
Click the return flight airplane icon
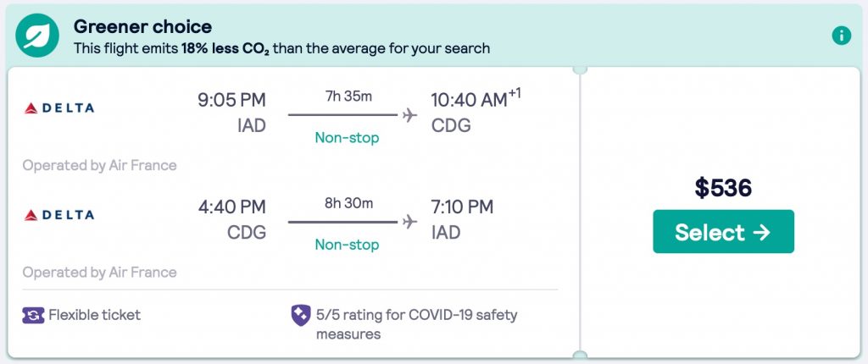click(410, 222)
